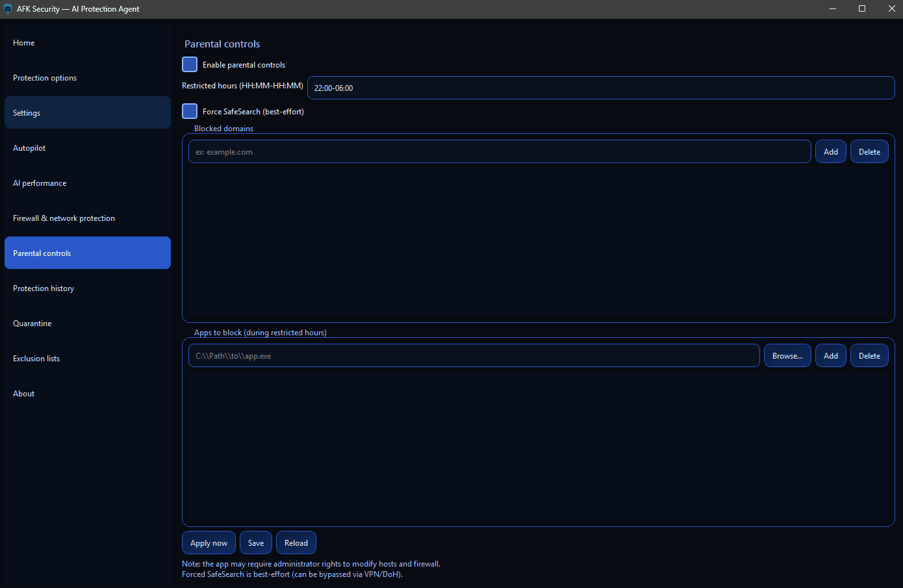903x588 pixels.
Task: Apply the parental control settings now
Action: (x=209, y=543)
